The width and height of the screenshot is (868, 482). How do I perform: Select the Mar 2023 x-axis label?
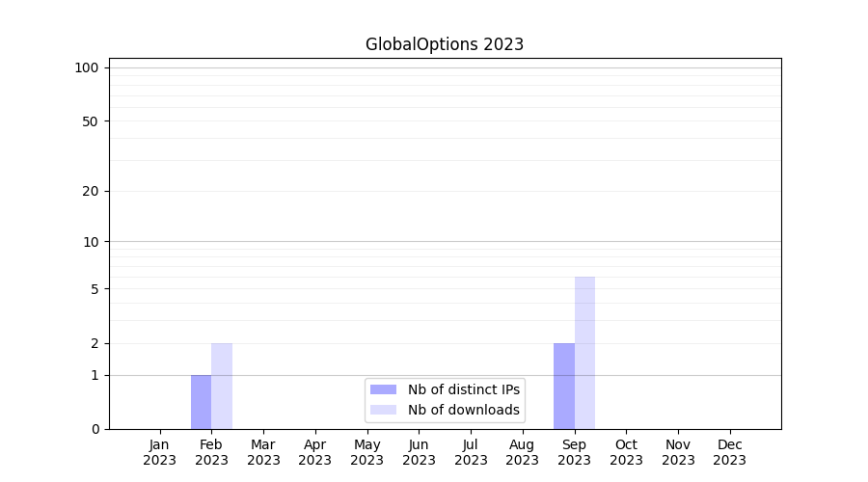pos(263,452)
